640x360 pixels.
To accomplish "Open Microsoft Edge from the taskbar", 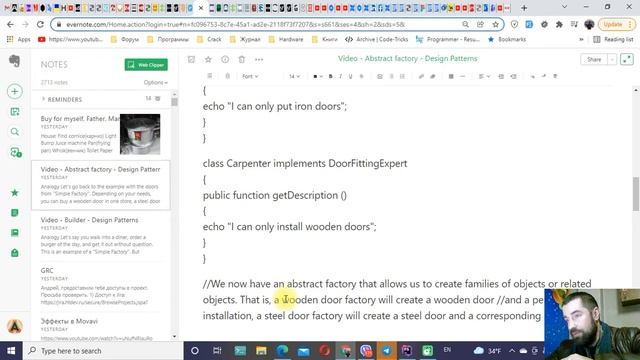I will pyautogui.click(x=282, y=351).
